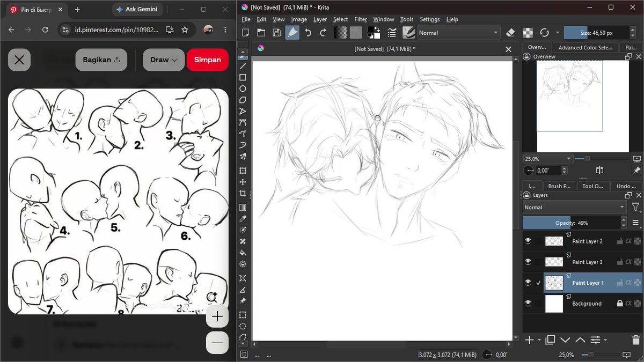Screen dimensions: 644x362
Task: Hide Paint Layer 3 with eye icon
Action: tap(528, 262)
